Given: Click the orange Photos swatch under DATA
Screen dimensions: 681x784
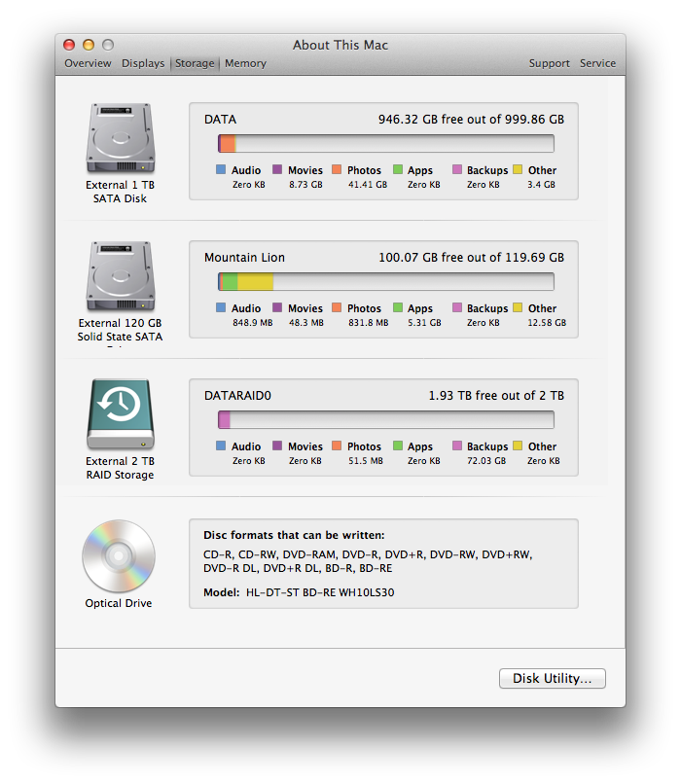Looking at the screenshot, I should pos(337,170).
